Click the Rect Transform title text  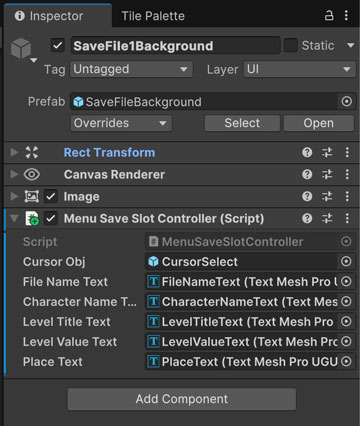pyautogui.click(x=109, y=152)
